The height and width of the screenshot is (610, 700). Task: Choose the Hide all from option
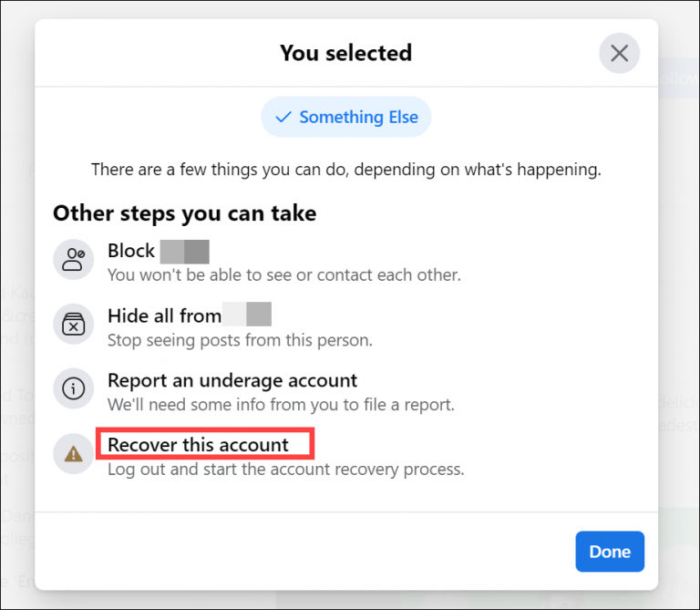(164, 315)
